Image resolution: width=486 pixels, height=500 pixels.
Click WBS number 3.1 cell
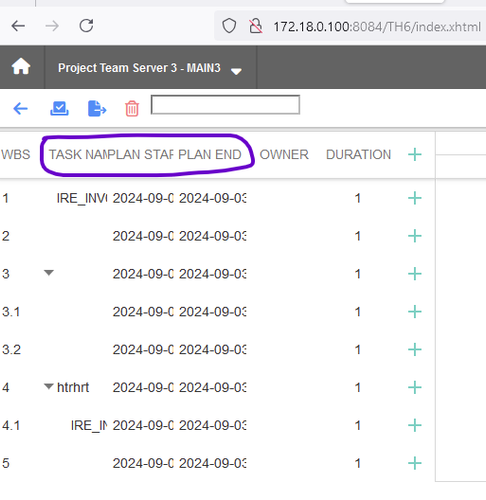11,312
